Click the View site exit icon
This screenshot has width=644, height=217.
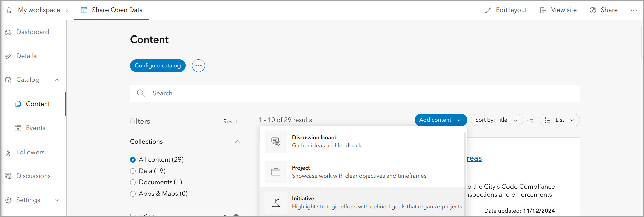tap(543, 10)
